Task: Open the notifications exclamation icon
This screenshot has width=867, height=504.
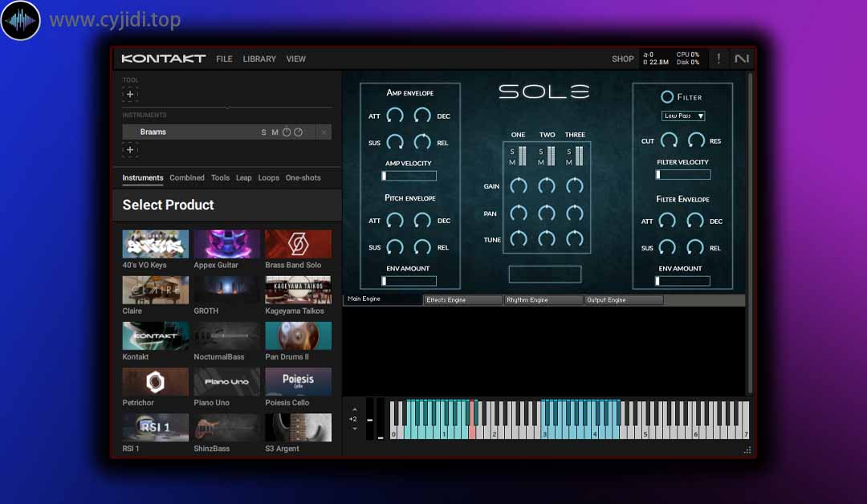Action: [x=718, y=59]
